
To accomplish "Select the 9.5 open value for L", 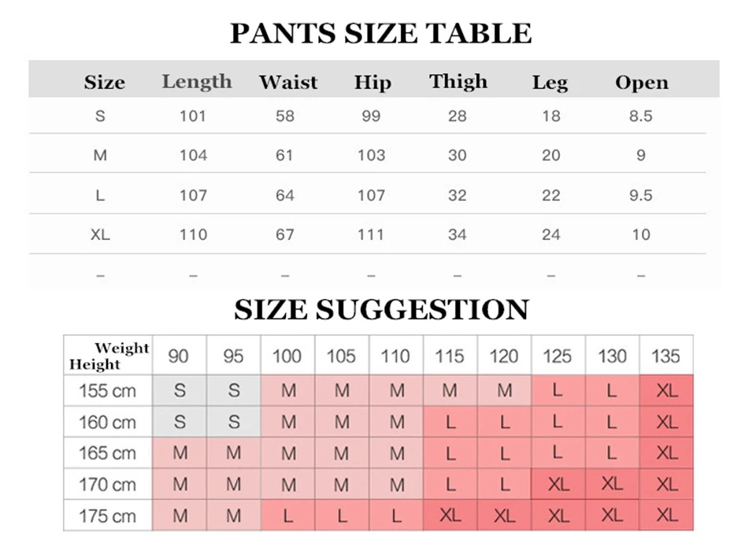I will (641, 195).
